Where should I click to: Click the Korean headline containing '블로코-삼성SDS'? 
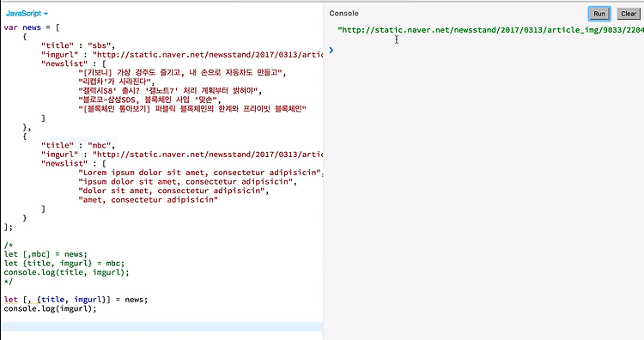point(150,100)
